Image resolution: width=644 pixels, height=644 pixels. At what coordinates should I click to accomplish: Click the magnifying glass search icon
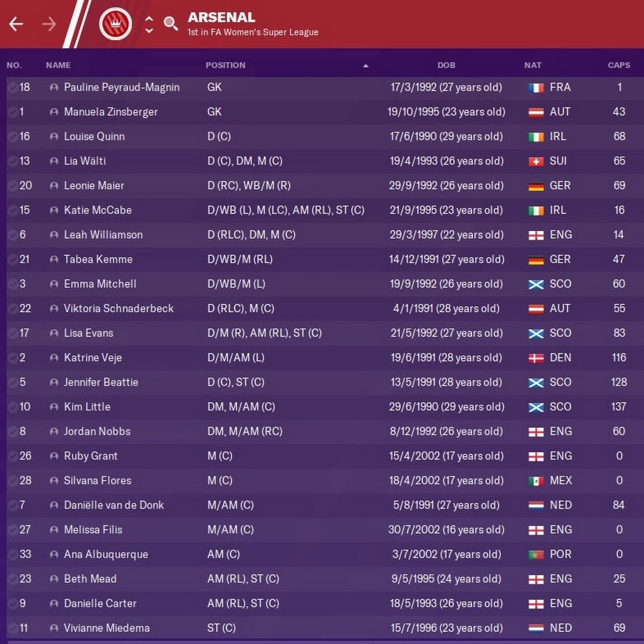171,24
